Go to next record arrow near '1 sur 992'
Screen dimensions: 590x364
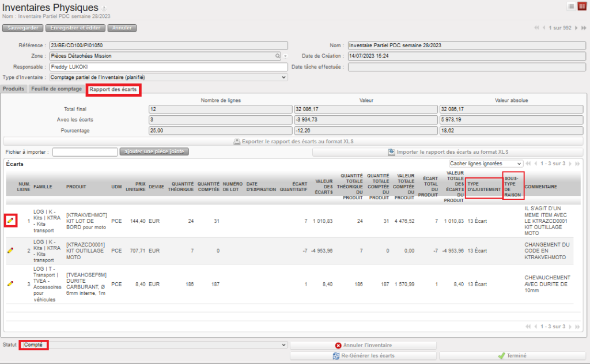(x=576, y=28)
